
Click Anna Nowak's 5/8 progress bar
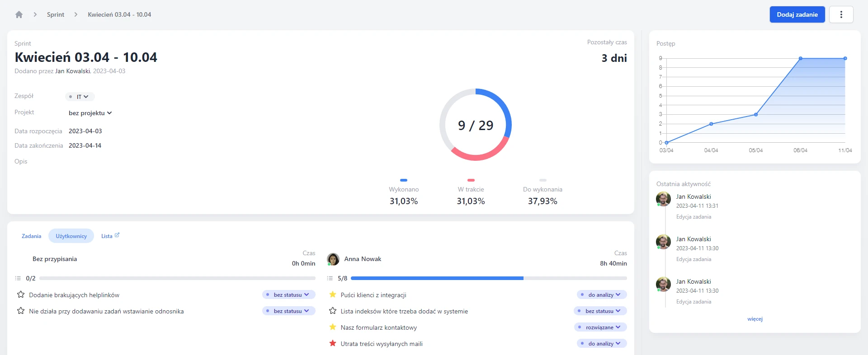(489, 278)
